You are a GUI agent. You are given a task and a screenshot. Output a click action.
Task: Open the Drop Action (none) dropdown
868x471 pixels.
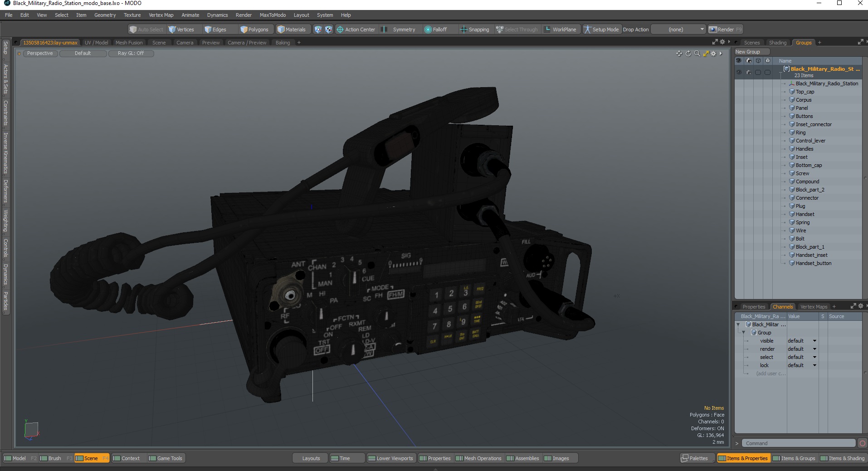pos(678,29)
